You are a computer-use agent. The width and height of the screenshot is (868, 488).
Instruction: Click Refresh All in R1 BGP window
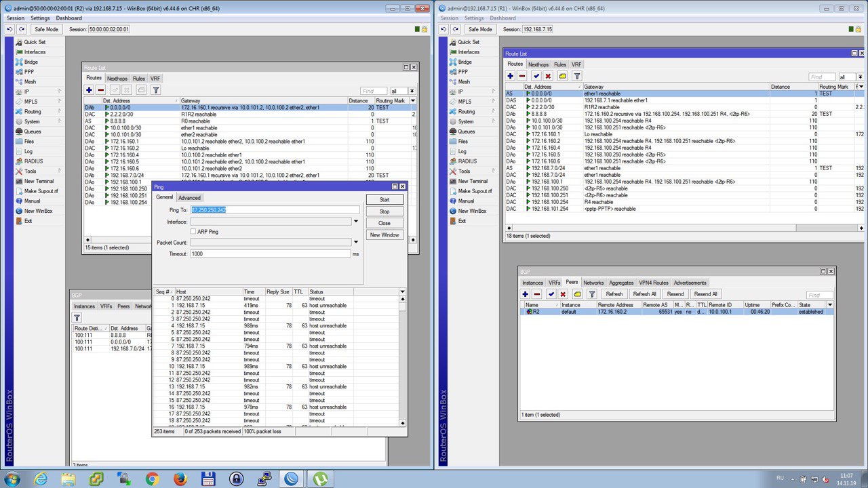(x=644, y=294)
